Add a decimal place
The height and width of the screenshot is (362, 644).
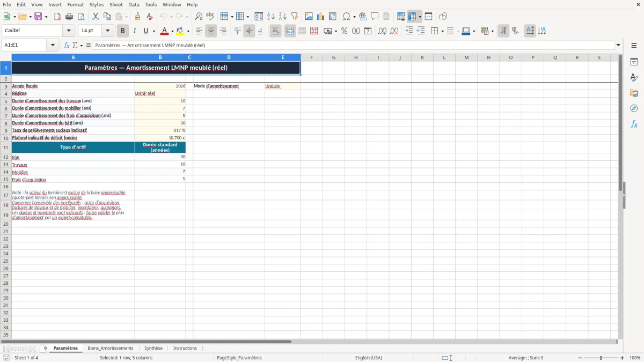tap(382, 31)
